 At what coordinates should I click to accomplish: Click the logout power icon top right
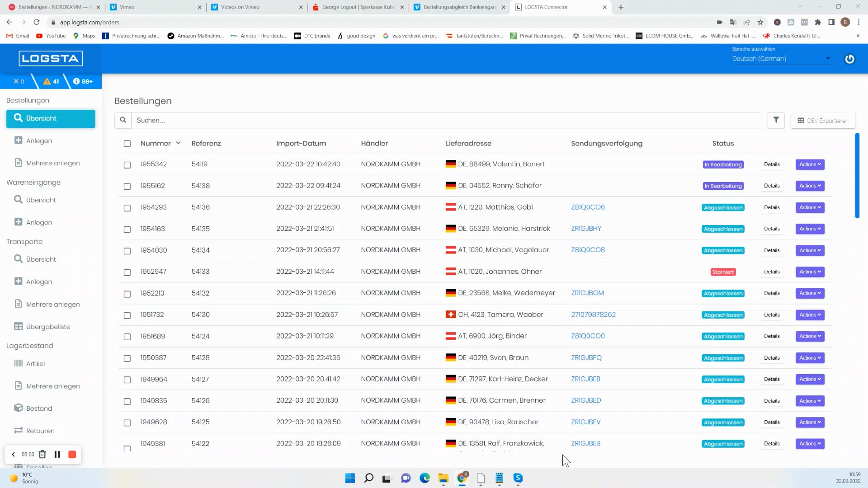(849, 58)
